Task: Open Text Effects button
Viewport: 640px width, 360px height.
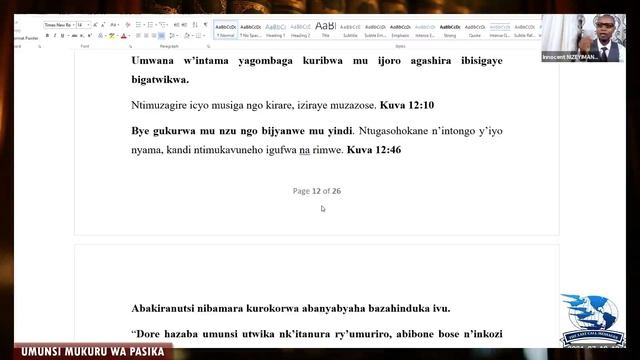Action: click(100, 36)
